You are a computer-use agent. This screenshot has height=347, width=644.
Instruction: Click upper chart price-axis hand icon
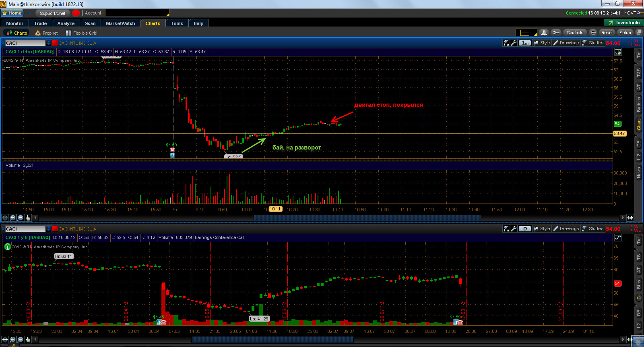coord(618,52)
